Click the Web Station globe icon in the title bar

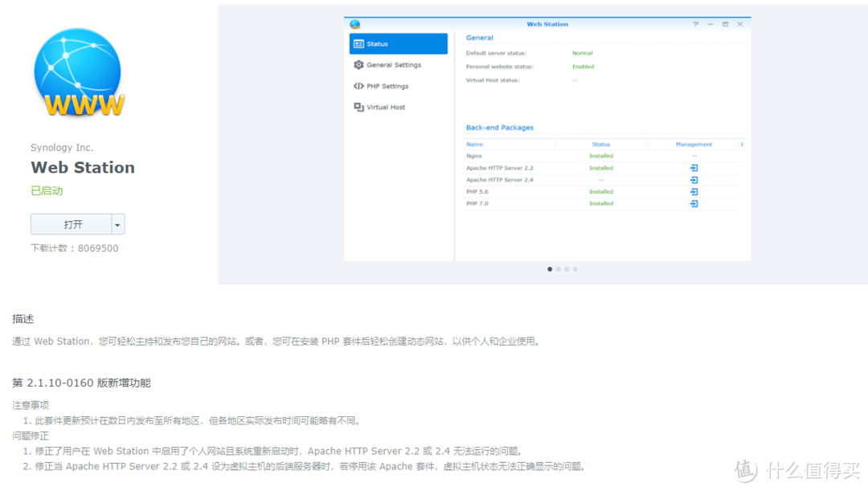click(x=354, y=23)
